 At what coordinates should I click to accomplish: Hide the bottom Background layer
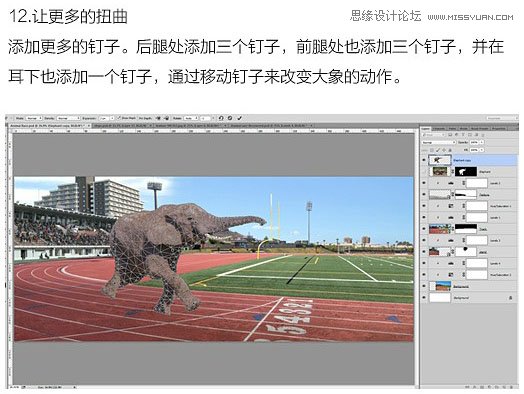(424, 298)
